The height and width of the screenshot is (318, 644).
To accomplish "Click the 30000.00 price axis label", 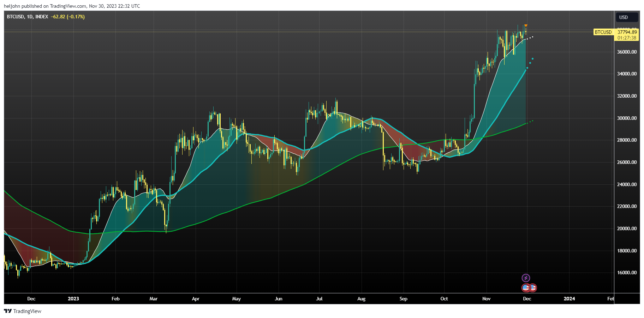I will pyautogui.click(x=627, y=118).
